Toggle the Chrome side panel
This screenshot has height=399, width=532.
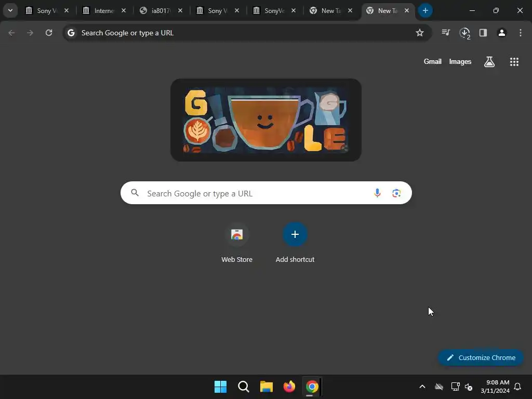[483, 33]
